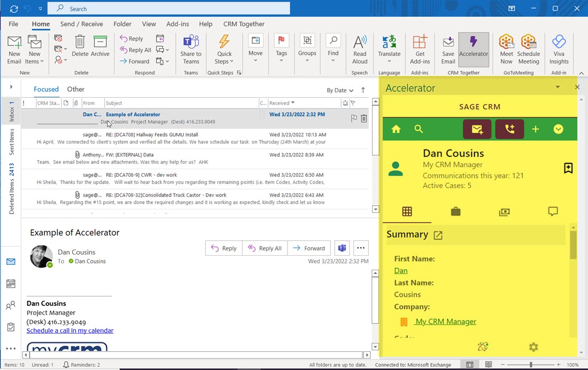This screenshot has height=370, width=588.
Task: Open the FW: [EXTERNAL] Data email from Anthony
Action: (x=195, y=159)
